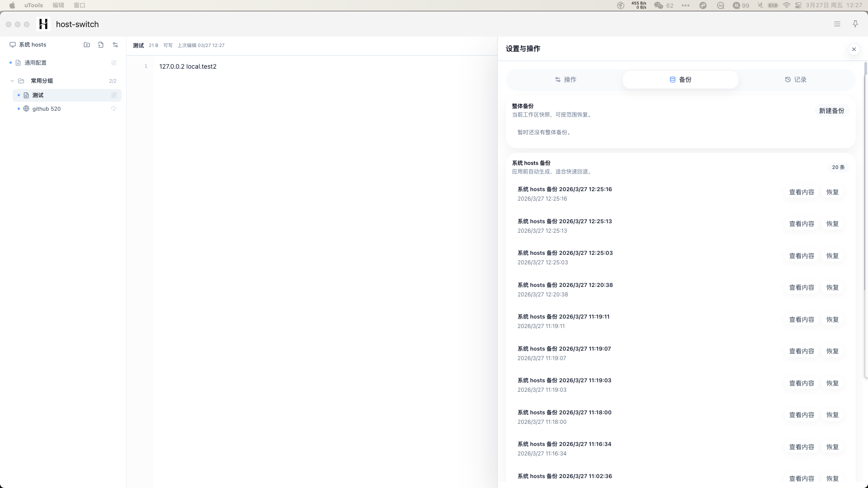
Task: Switch to the 操作 tab
Action: (565, 80)
